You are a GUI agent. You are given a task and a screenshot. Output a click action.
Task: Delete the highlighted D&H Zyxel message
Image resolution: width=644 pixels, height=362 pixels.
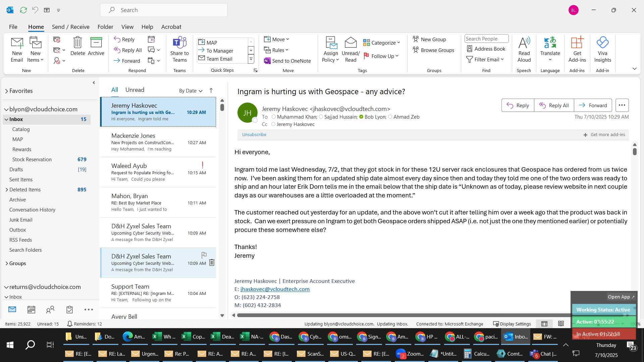pos(212,262)
